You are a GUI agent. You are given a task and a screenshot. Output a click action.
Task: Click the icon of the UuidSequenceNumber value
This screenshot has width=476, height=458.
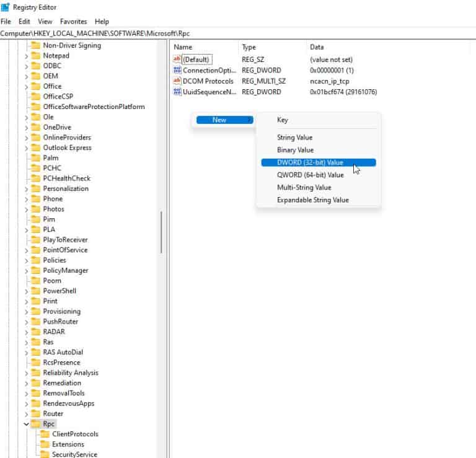click(x=178, y=92)
